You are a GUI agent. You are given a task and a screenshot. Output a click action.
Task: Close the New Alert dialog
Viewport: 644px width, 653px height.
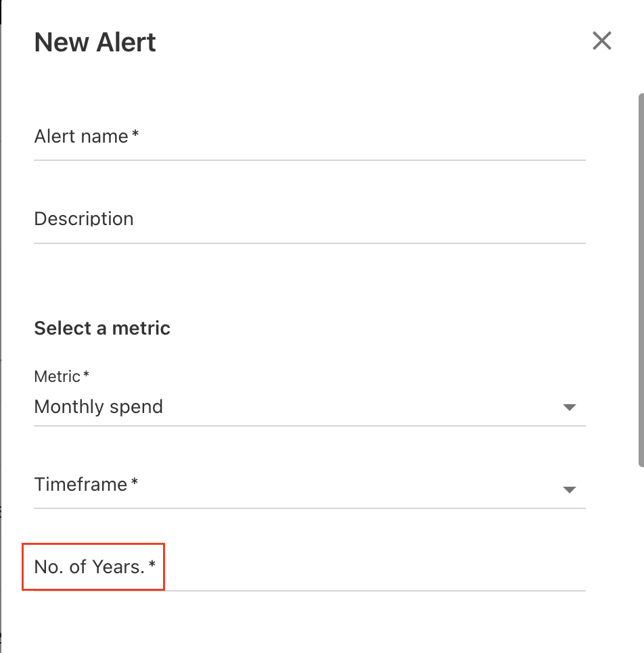point(601,41)
